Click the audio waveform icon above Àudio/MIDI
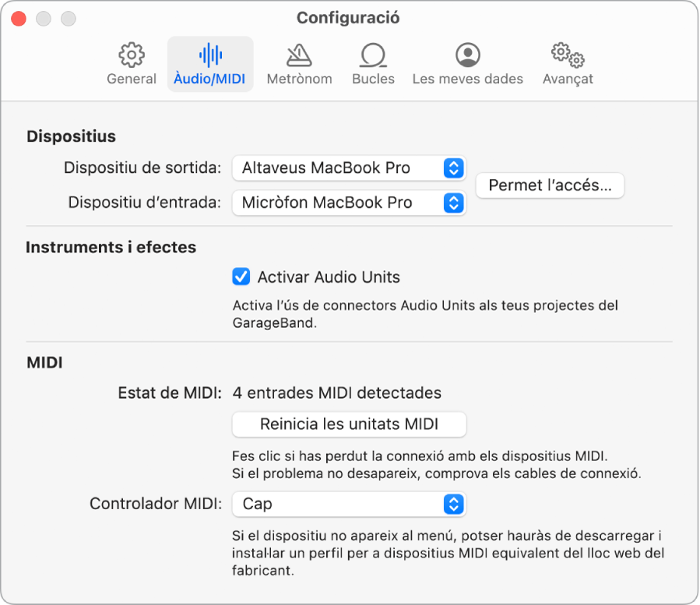This screenshot has height=605, width=700. click(209, 55)
